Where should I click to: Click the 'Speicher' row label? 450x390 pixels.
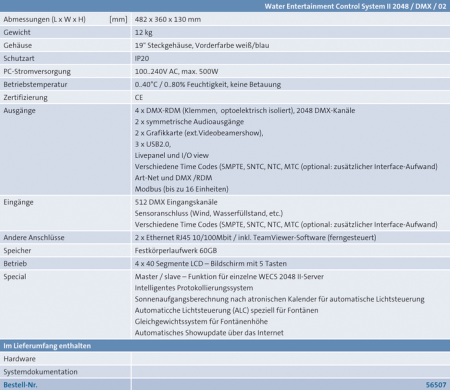coord(17,251)
